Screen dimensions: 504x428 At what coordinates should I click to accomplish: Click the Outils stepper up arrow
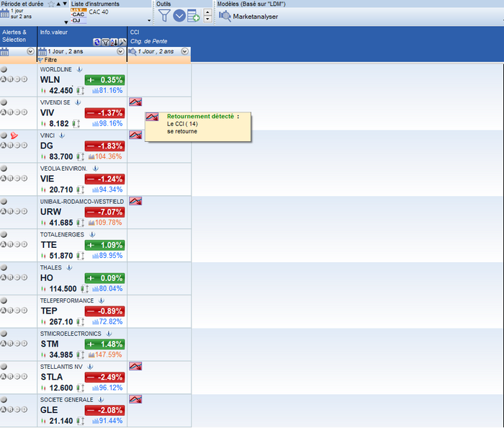coord(207,12)
